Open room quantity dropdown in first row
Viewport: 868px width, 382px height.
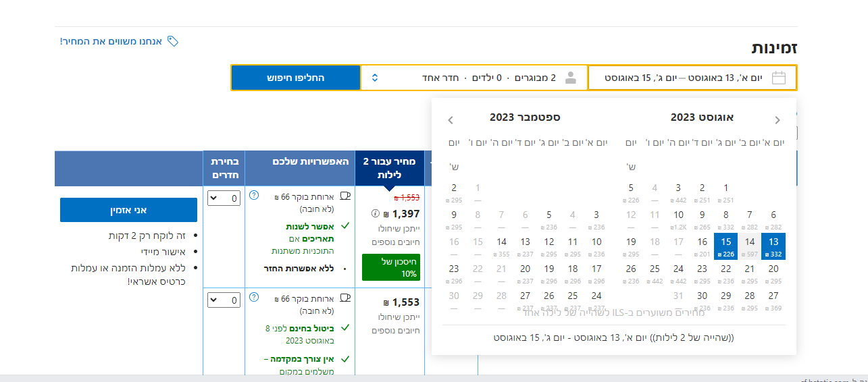223,198
